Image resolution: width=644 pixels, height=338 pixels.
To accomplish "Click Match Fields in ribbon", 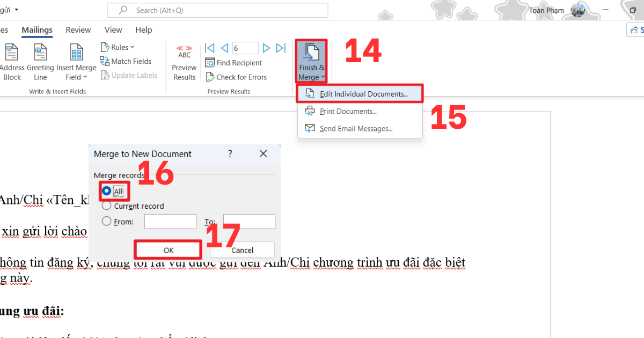I will (126, 61).
